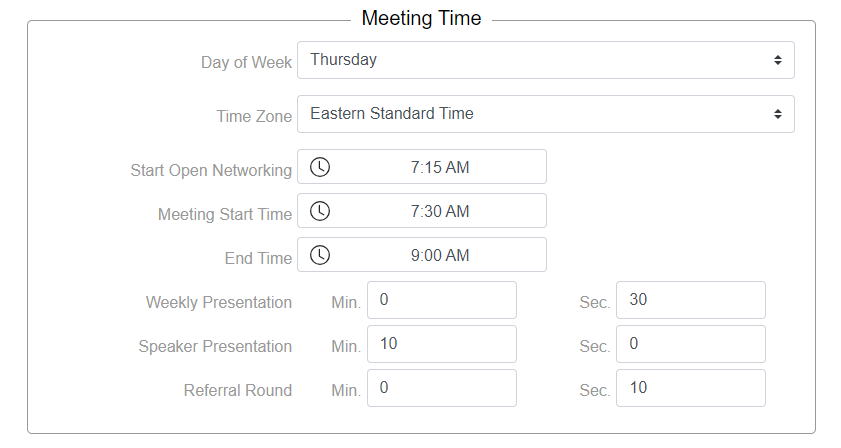
Task: Click the Meeting Start Time clock icon
Action: tap(319, 211)
